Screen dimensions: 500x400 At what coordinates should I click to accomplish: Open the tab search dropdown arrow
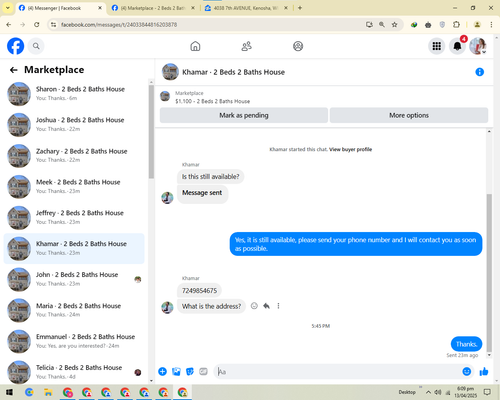click(x=8, y=8)
